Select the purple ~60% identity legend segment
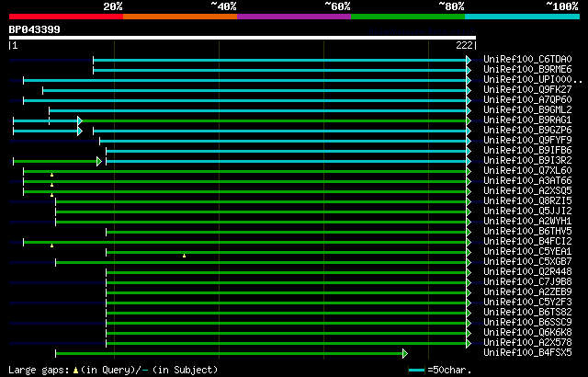The image size is (588, 377). tap(294, 17)
